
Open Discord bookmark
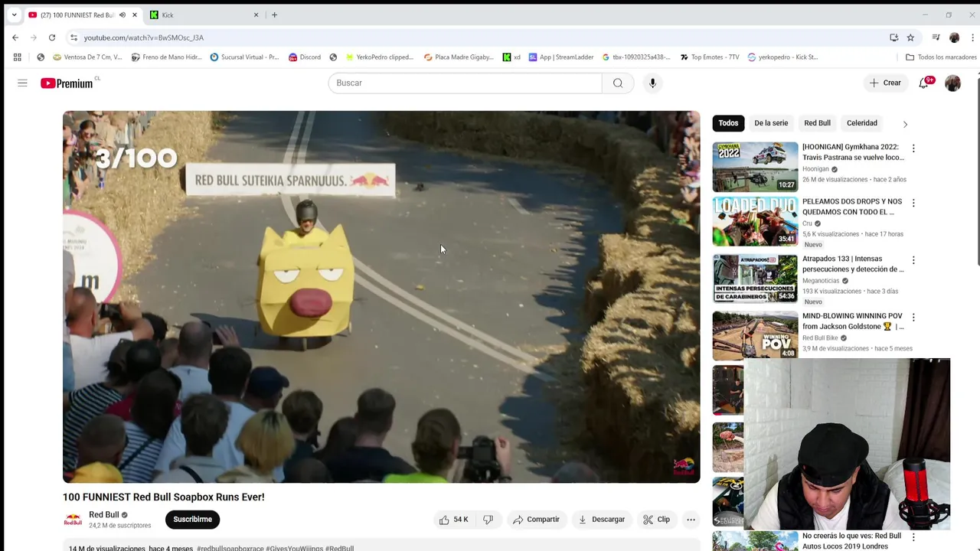tap(305, 57)
